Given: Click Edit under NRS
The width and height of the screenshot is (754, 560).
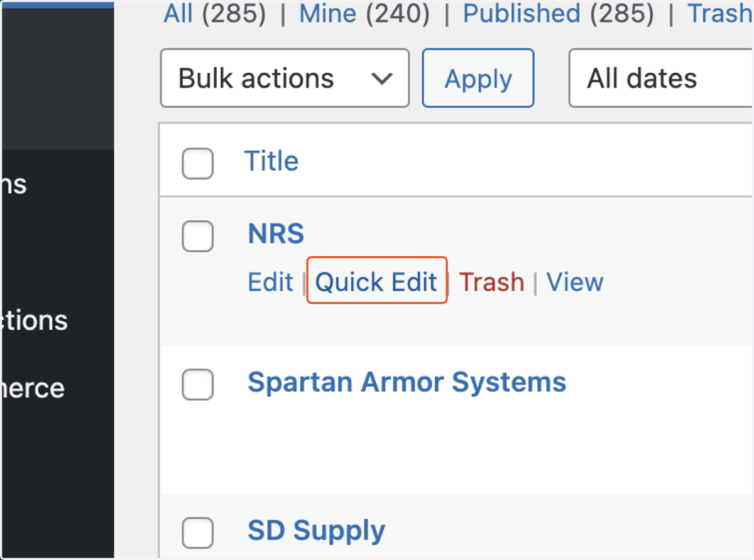Looking at the screenshot, I should tap(270, 282).
